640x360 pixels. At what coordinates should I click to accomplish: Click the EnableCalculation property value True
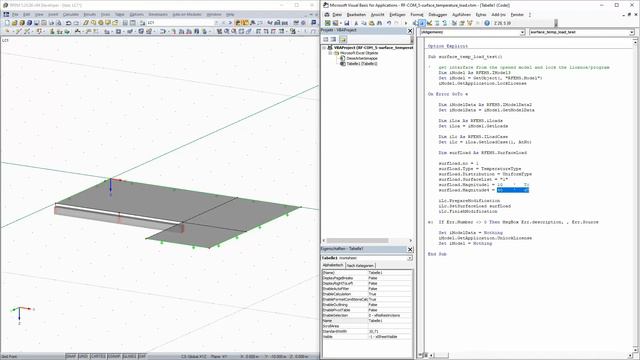pos(390,294)
